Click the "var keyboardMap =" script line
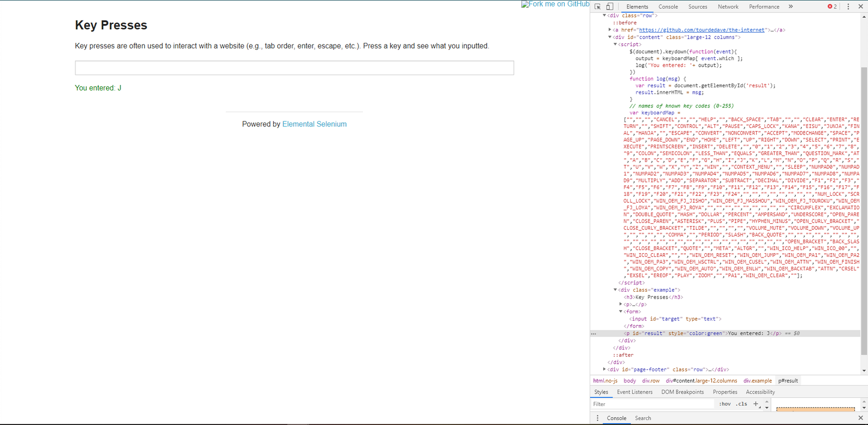Image resolution: width=868 pixels, height=425 pixels. point(655,113)
